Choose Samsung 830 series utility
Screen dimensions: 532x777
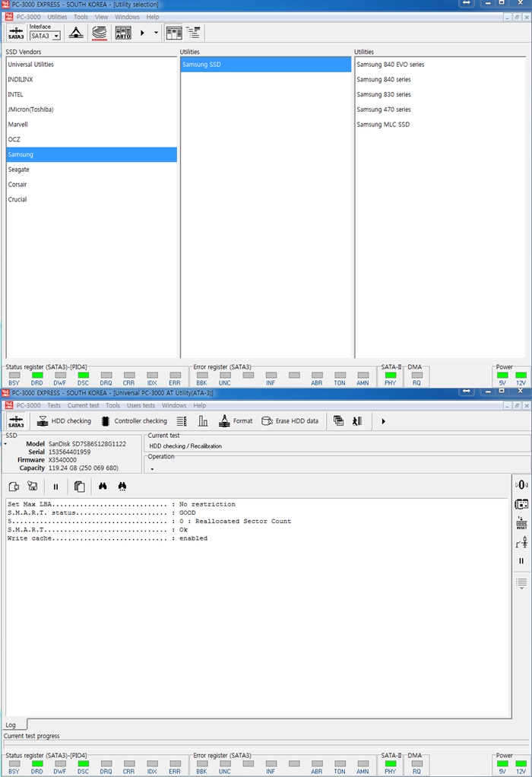[x=440, y=94]
